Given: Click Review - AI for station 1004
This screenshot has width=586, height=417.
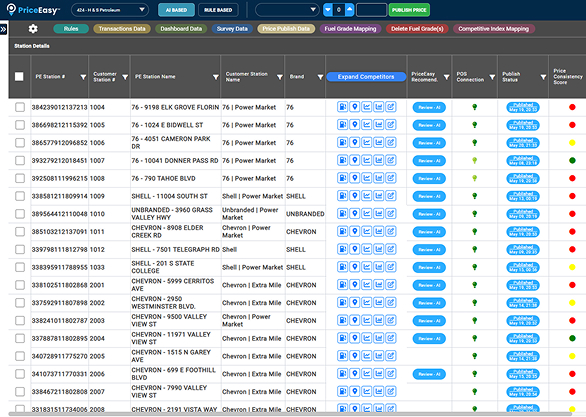Looking at the screenshot, I should pyautogui.click(x=429, y=107).
